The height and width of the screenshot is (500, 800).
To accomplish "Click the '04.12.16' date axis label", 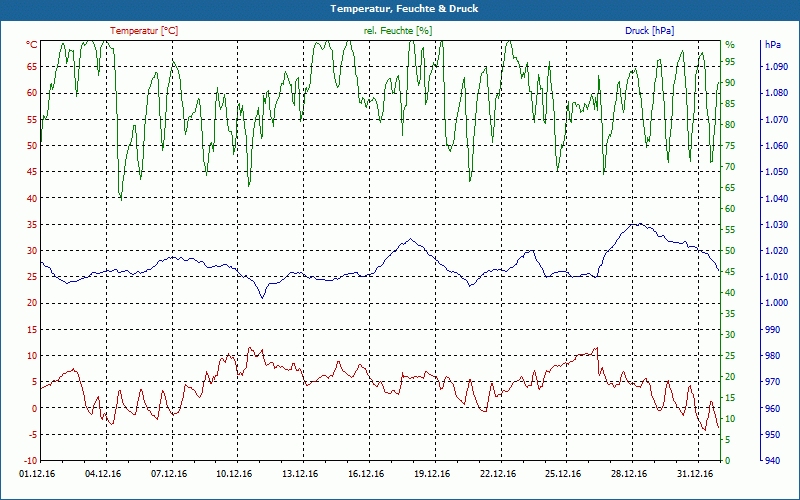I will (x=103, y=474).
